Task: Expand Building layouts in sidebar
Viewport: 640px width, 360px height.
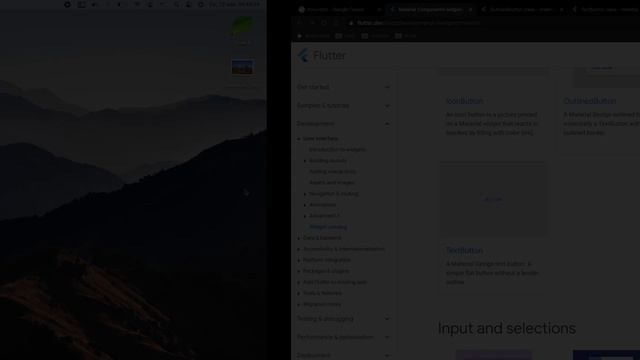Action: coord(325,160)
